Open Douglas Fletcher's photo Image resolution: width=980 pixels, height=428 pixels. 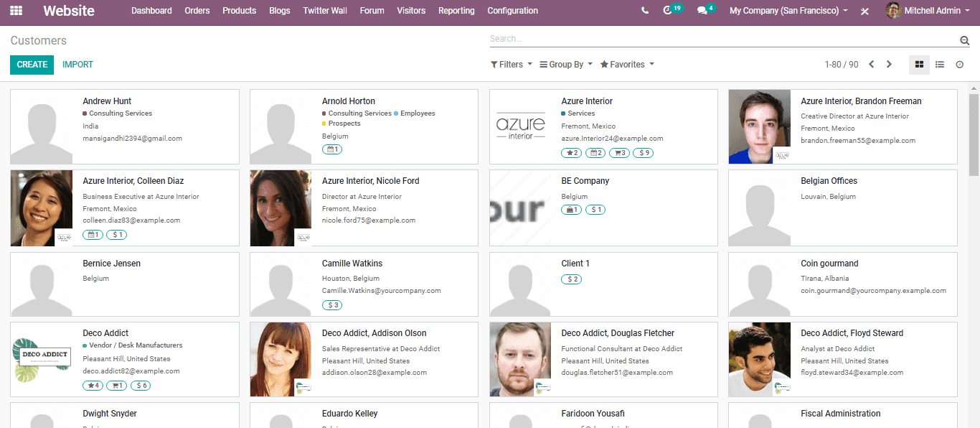pos(520,359)
